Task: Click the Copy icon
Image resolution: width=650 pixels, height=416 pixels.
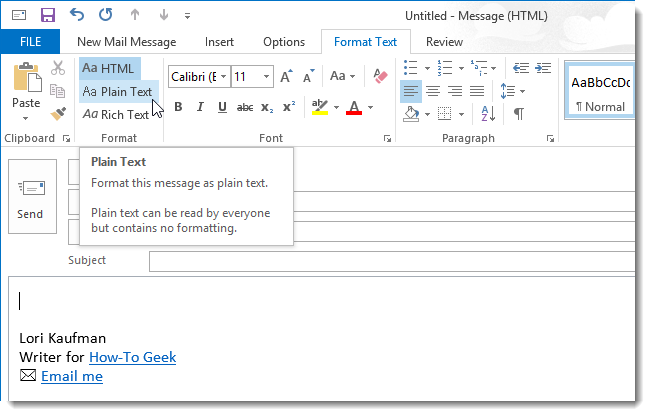Action: point(58,91)
